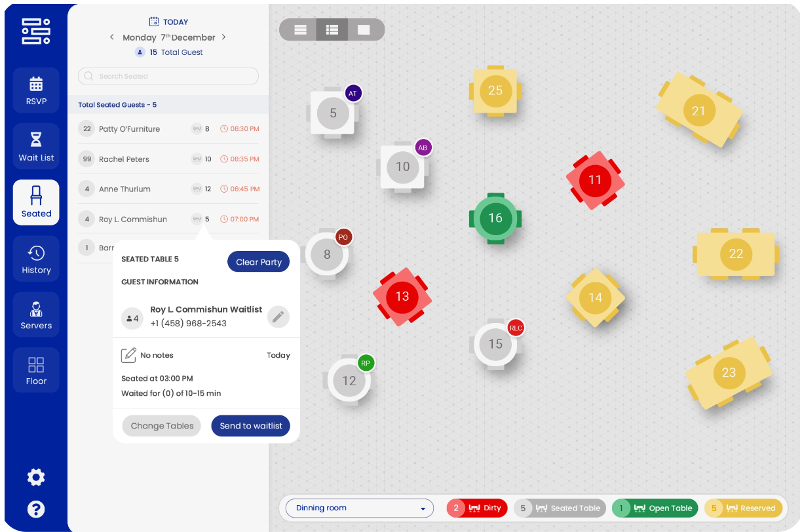Screen dimensions: 804x532
Task: Open the Wait List section
Action: click(36, 146)
